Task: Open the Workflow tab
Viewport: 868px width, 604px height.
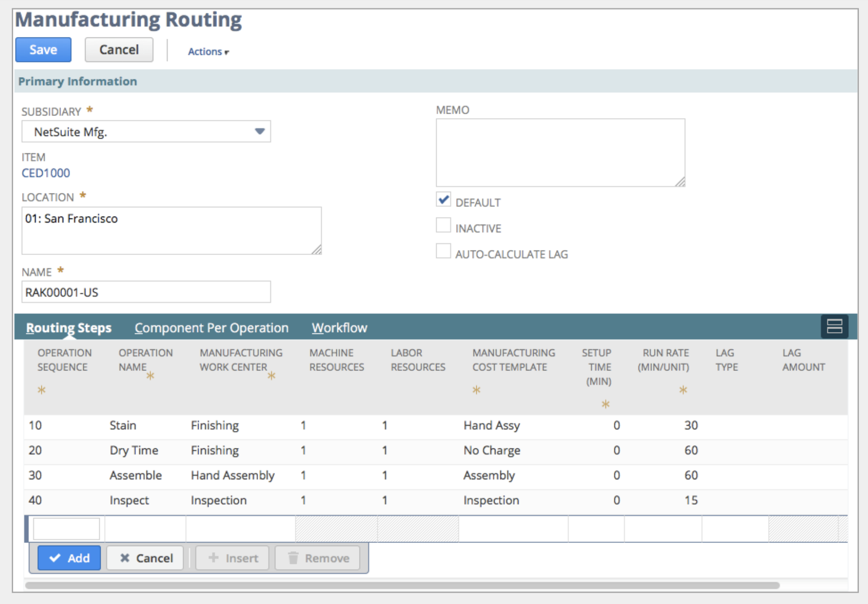Action: click(339, 328)
